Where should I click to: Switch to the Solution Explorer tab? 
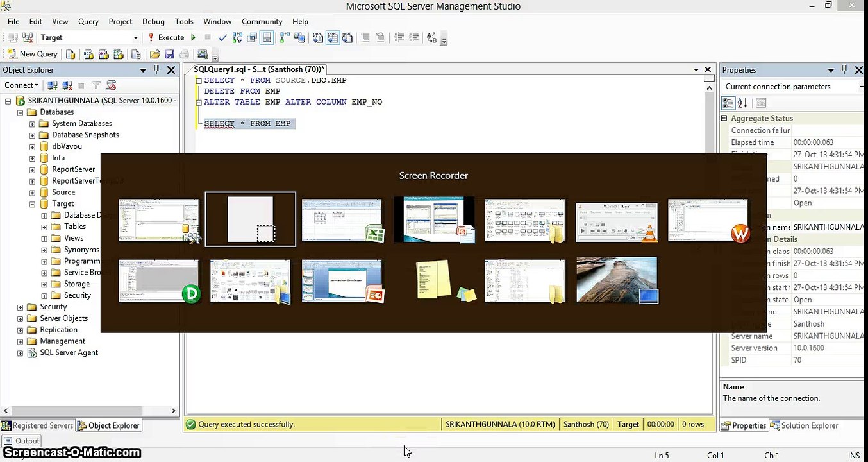click(804, 425)
